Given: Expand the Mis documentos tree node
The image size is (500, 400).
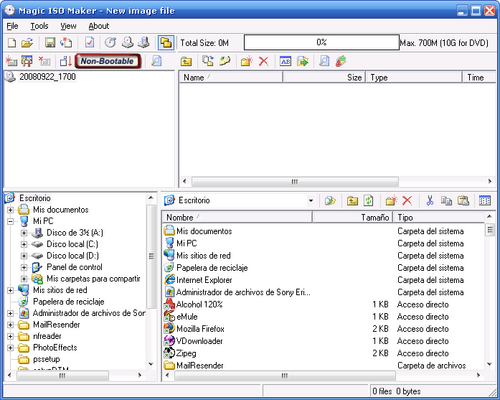Looking at the screenshot, I should [10, 210].
